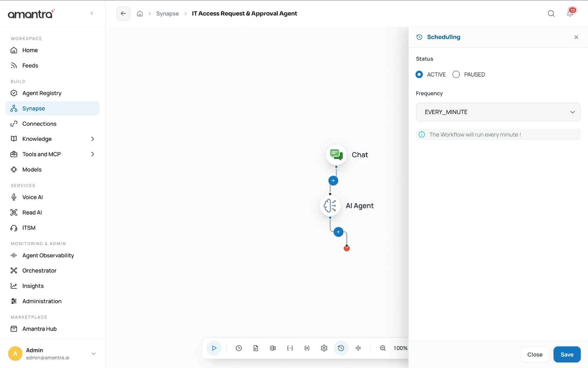Open the document icon in bottom toolbar
The height and width of the screenshot is (368, 588).
pyautogui.click(x=256, y=348)
